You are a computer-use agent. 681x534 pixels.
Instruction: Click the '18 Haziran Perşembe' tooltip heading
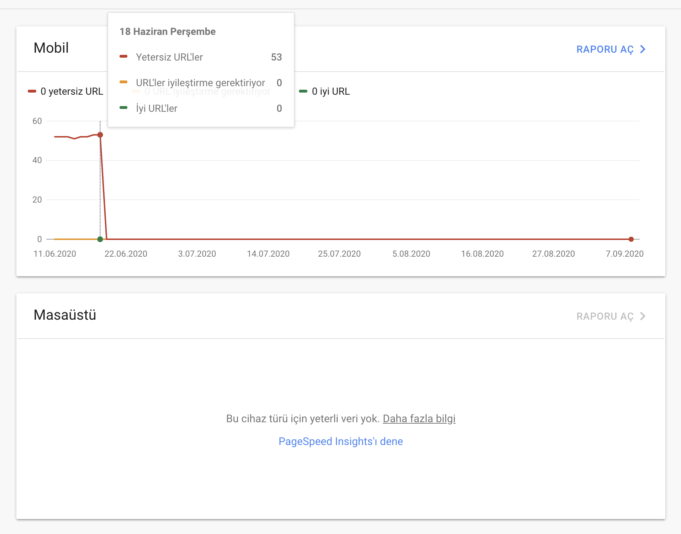[x=167, y=32]
